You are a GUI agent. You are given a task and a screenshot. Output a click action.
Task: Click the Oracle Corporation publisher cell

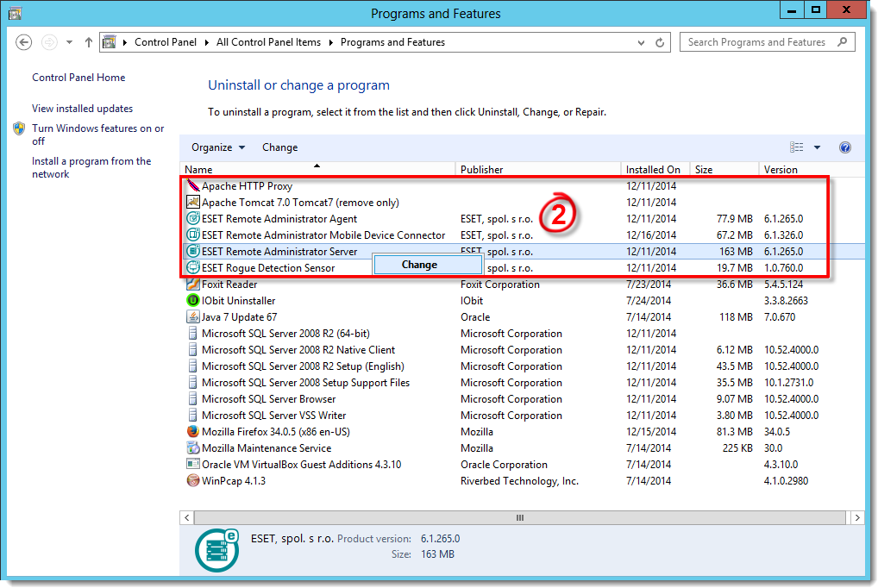tap(504, 464)
